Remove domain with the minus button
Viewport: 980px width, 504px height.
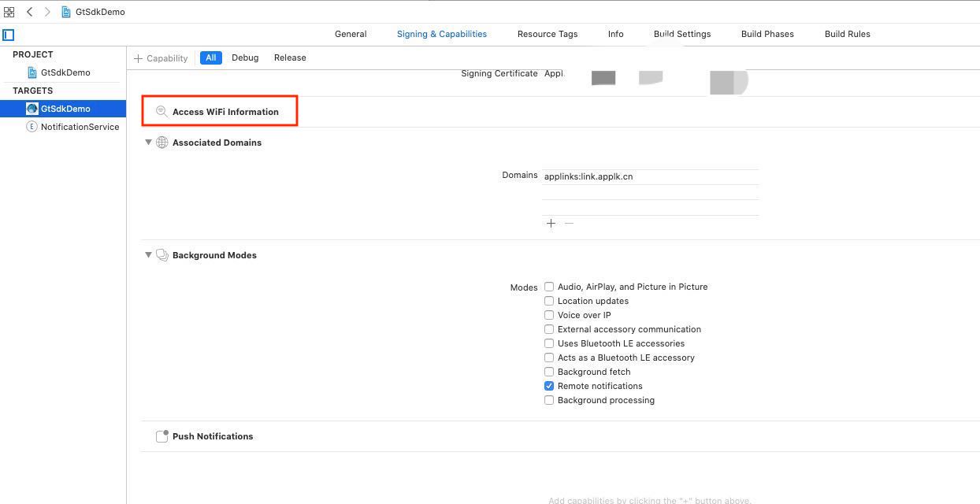569,224
